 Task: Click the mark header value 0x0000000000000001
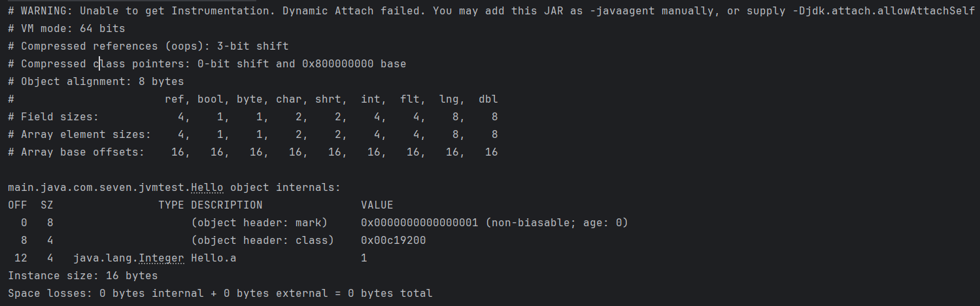420,223
